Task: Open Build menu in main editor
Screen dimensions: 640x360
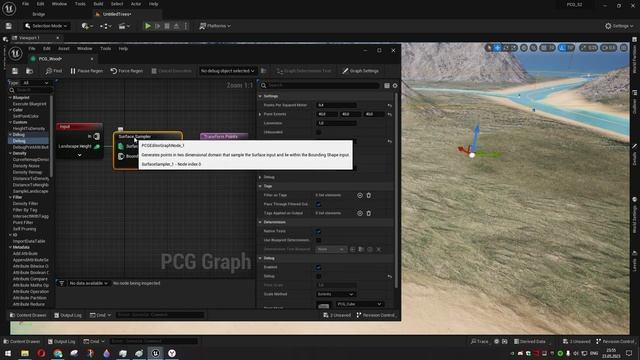Action: coord(98,4)
